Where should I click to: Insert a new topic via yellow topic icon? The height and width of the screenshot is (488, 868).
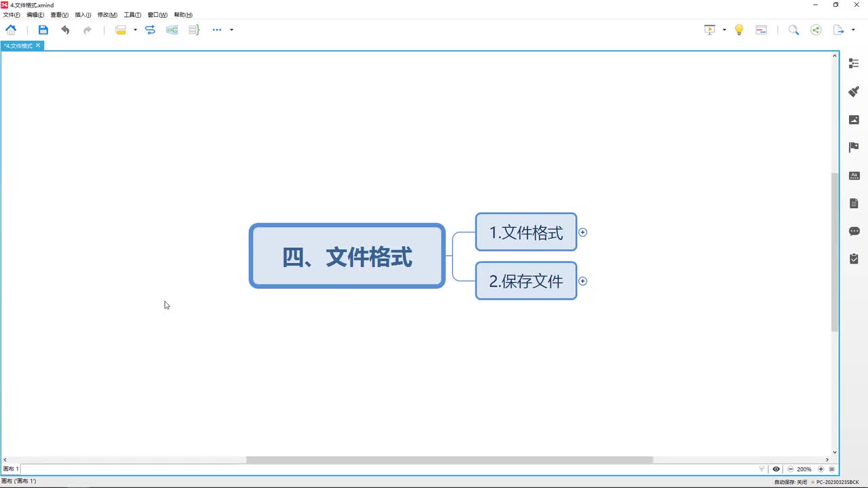121,30
